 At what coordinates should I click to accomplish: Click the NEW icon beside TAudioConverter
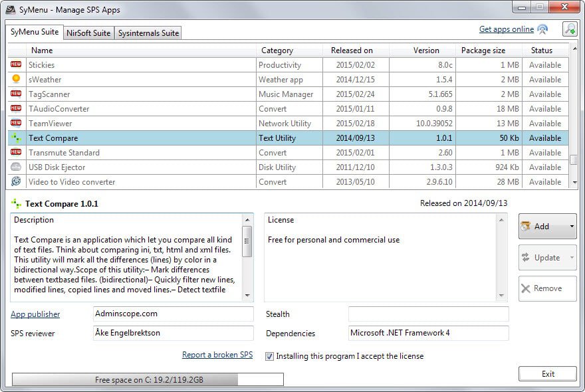(x=16, y=108)
